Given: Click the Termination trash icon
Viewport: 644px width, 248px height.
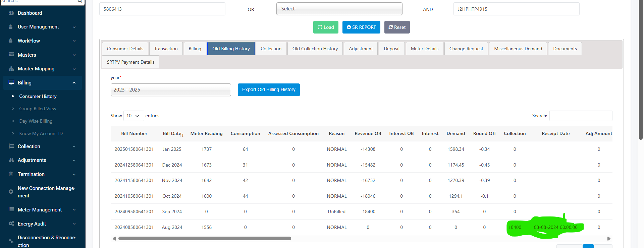Looking at the screenshot, I should point(11,174).
